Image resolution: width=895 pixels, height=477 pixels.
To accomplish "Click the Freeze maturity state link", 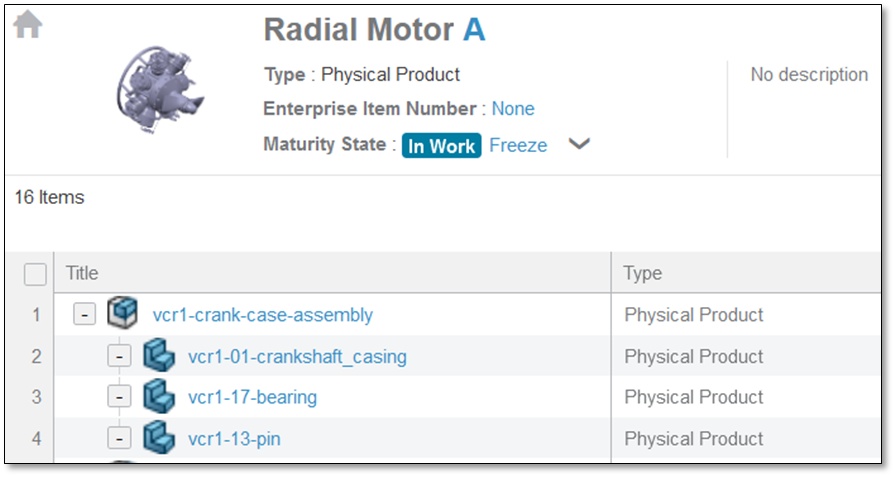I will click(518, 145).
